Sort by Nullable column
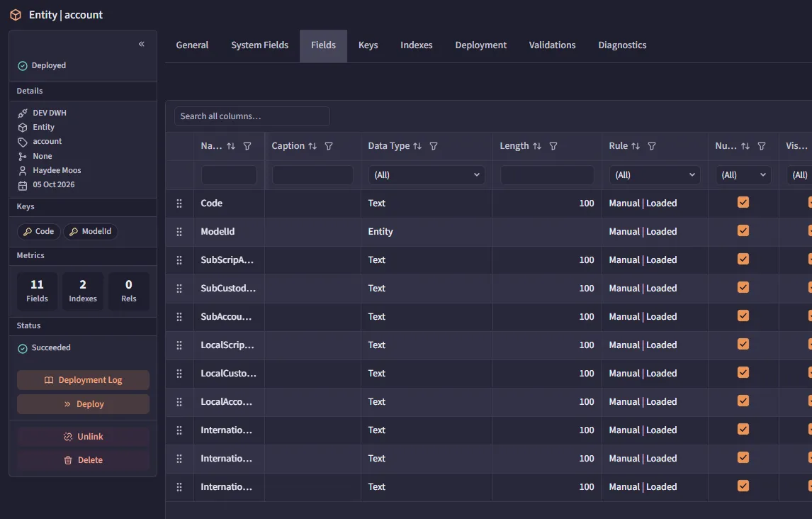This screenshot has width=812, height=519. (x=745, y=146)
